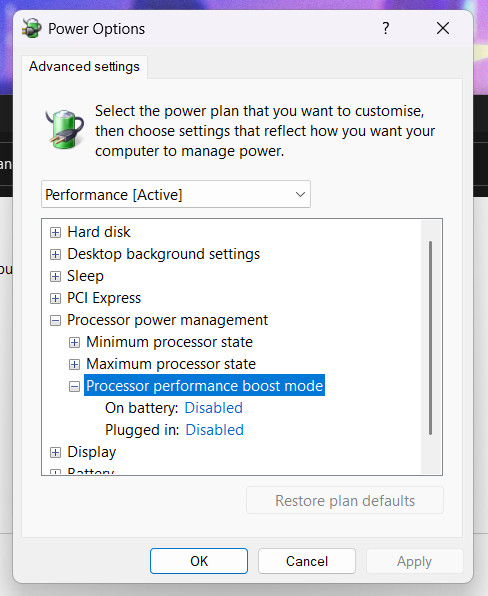Click the Power Options title bar icon
The image size is (488, 596).
coord(31,29)
